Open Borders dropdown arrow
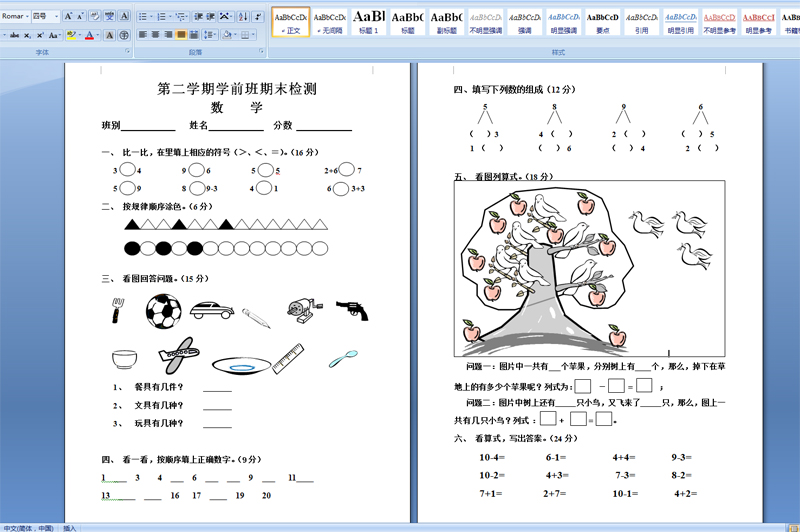Screen dimensions: 800x532 (253, 35)
